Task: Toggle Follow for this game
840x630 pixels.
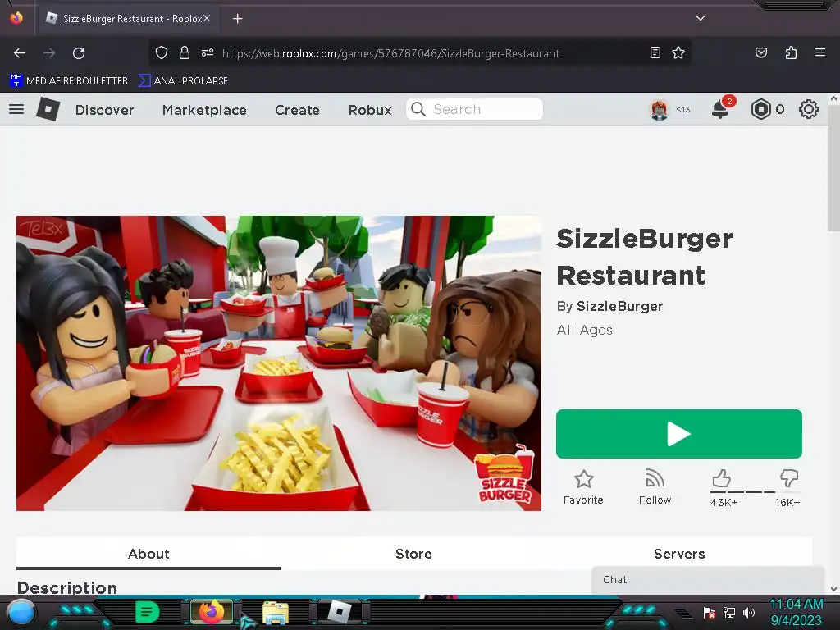Action: tap(655, 487)
